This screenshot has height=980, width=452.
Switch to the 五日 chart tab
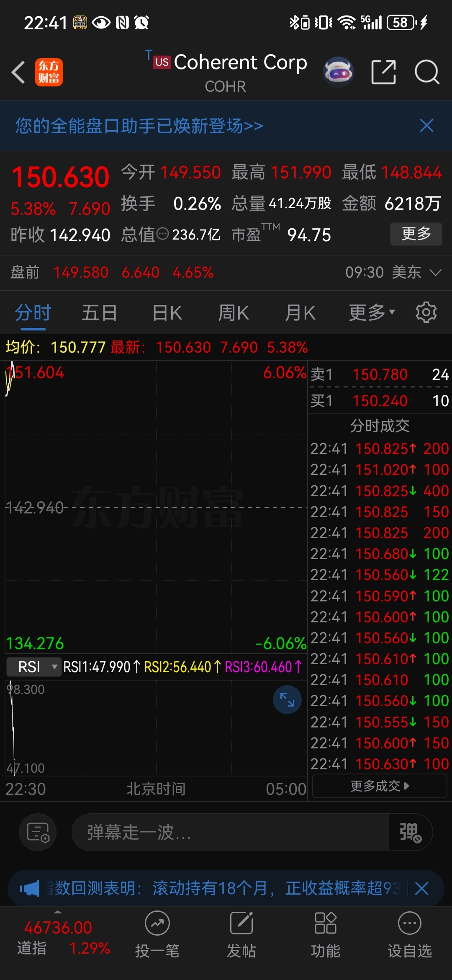(99, 312)
